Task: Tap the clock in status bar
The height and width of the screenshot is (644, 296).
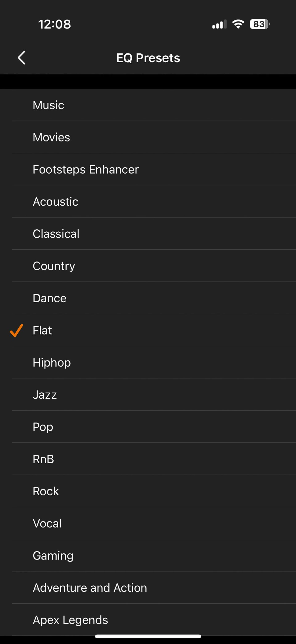Action: (x=54, y=25)
